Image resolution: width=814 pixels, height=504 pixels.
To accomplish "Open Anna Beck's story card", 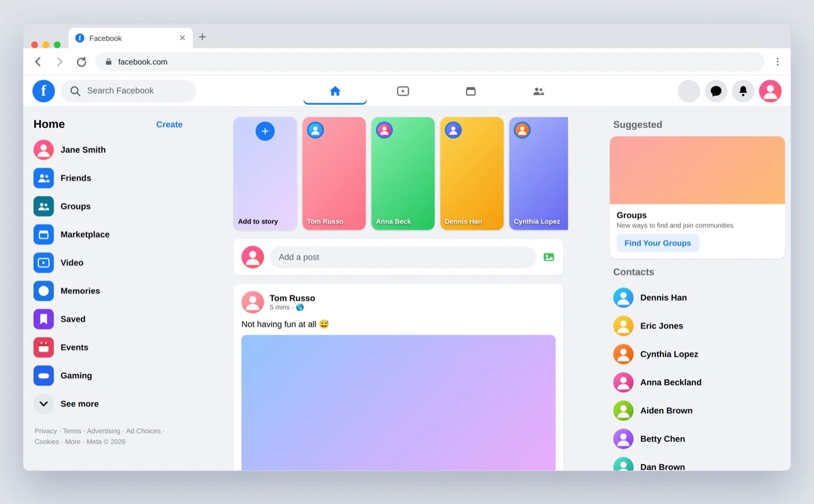I will 403,173.
